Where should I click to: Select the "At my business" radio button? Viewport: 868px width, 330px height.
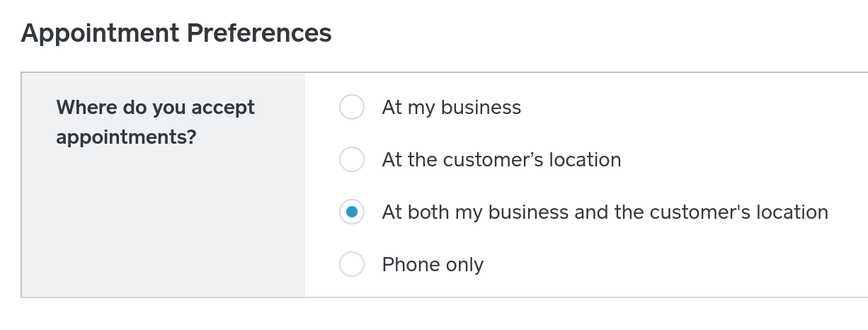point(352,108)
